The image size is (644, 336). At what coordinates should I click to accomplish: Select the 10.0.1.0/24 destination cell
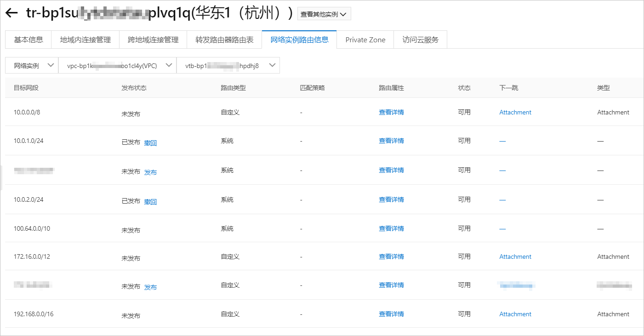point(28,141)
